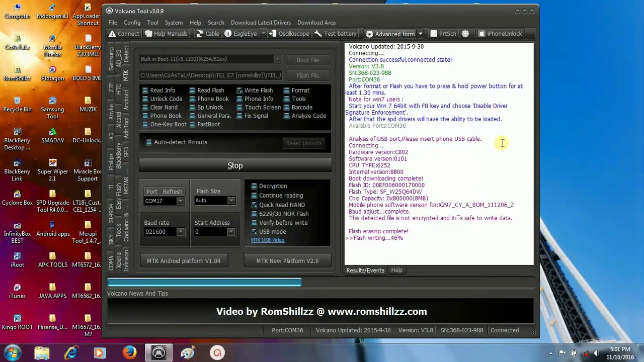Expand the Advanced form dropdown arrow
This screenshot has height=362, width=644.
(x=420, y=34)
